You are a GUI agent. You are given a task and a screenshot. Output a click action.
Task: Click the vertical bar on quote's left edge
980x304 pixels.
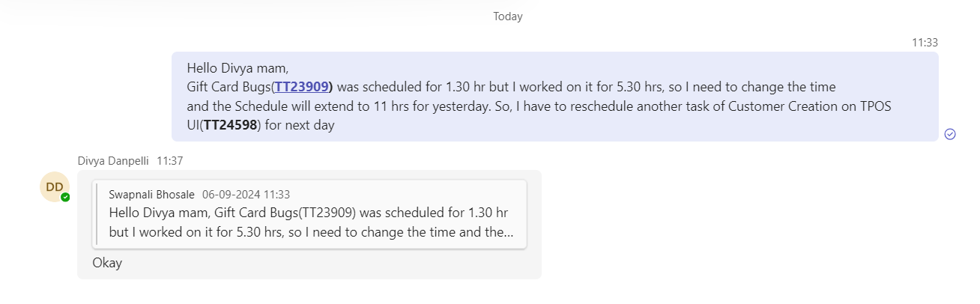(96, 213)
